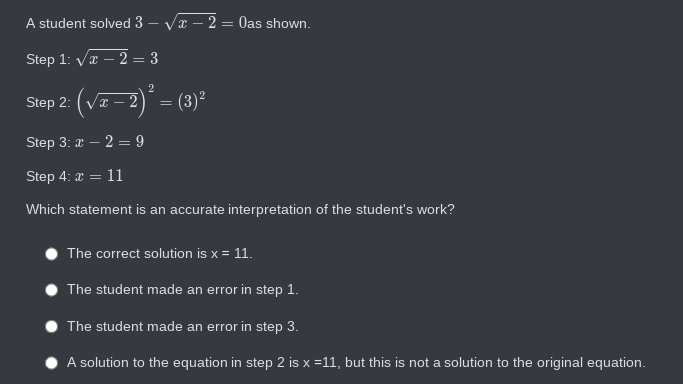Click the 'Step 4:' label
The width and height of the screenshot is (683, 384).
48,176
